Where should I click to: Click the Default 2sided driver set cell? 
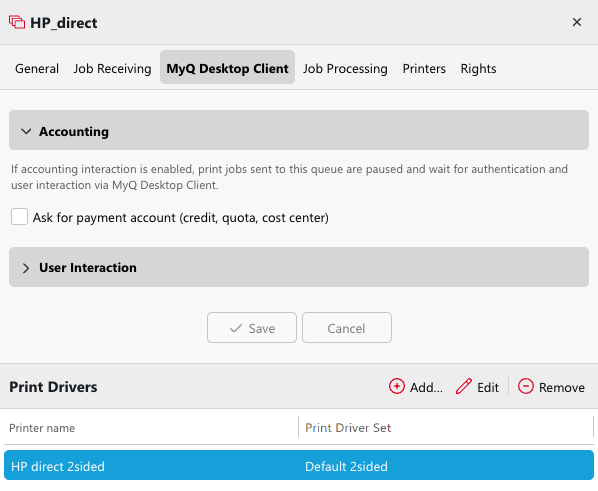coord(346,466)
